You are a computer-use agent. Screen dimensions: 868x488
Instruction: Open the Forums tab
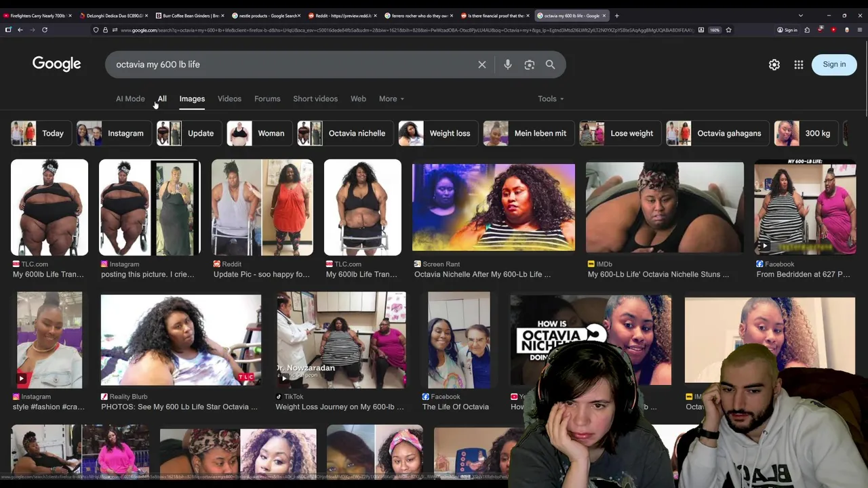pos(267,99)
